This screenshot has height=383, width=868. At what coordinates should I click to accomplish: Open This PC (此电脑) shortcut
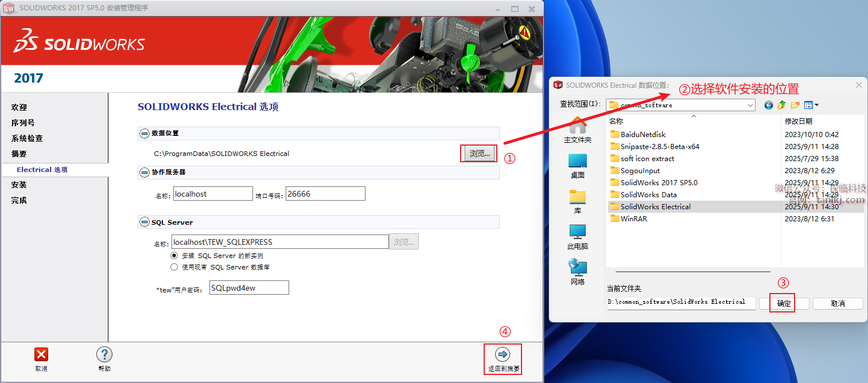point(578,236)
